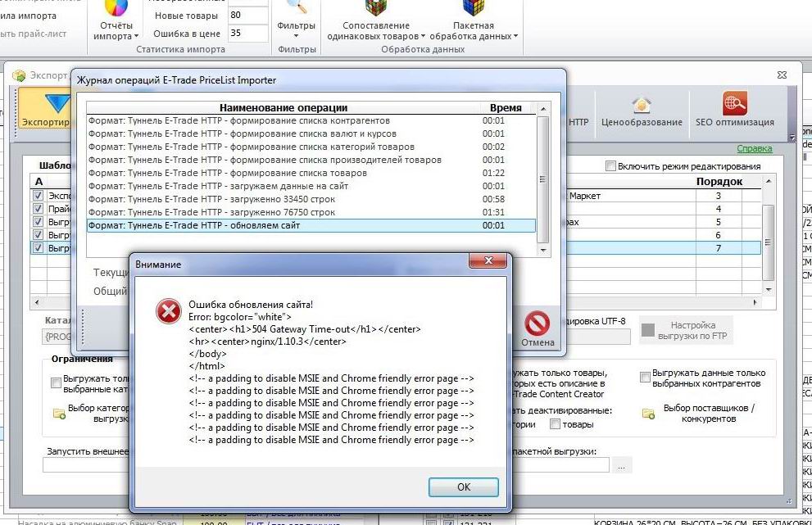Select 'формирование списка контрагентов' journal row
The height and width of the screenshot is (525, 812).
(311, 120)
